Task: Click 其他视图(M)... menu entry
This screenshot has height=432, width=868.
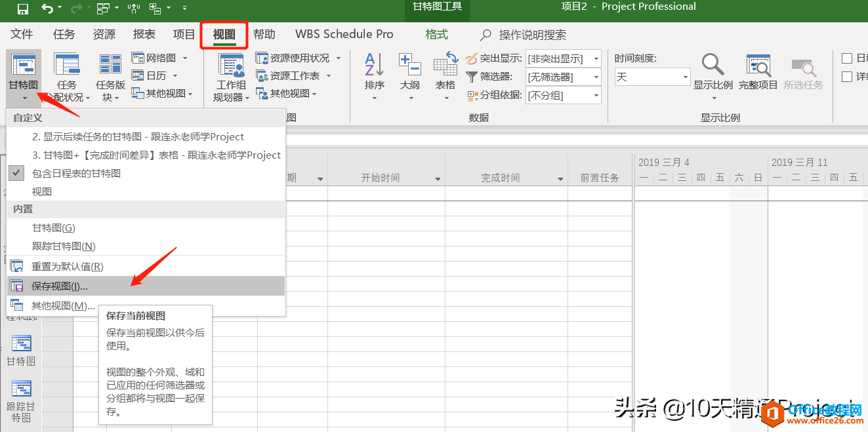Action: (x=146, y=305)
